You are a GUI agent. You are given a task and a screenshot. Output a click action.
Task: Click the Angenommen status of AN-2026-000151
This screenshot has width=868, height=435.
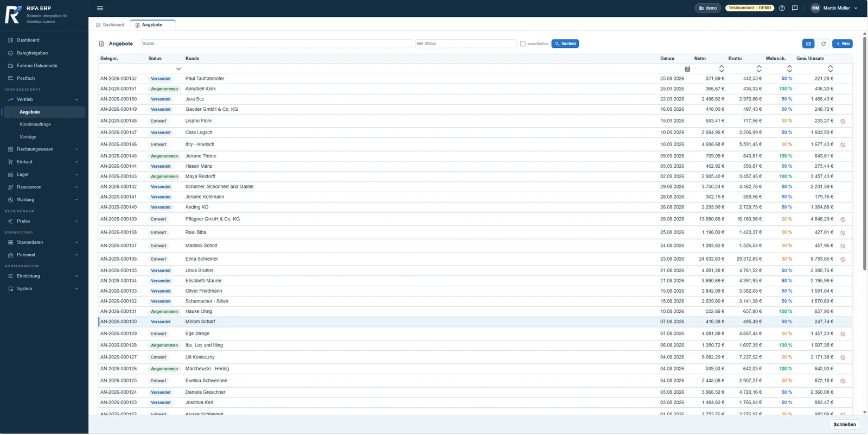tap(164, 89)
